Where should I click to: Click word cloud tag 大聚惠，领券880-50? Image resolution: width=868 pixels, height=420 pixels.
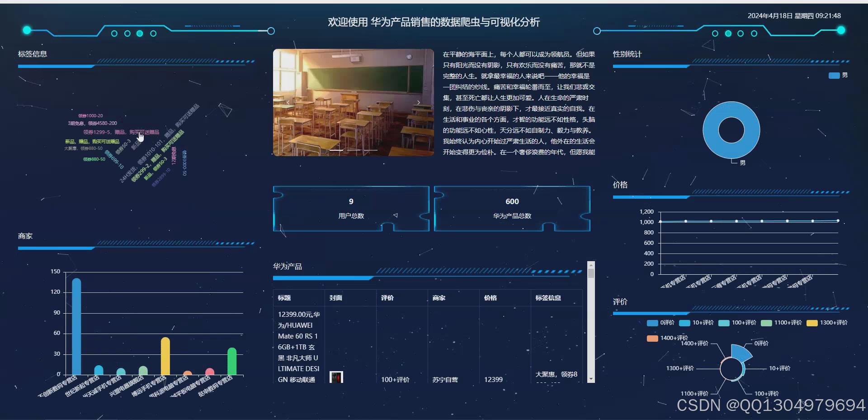83,148
